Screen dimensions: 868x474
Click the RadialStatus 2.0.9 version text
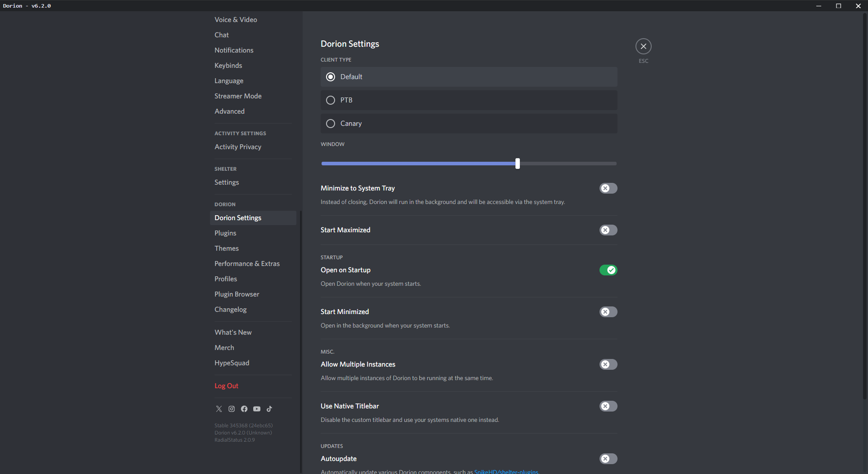(234, 440)
